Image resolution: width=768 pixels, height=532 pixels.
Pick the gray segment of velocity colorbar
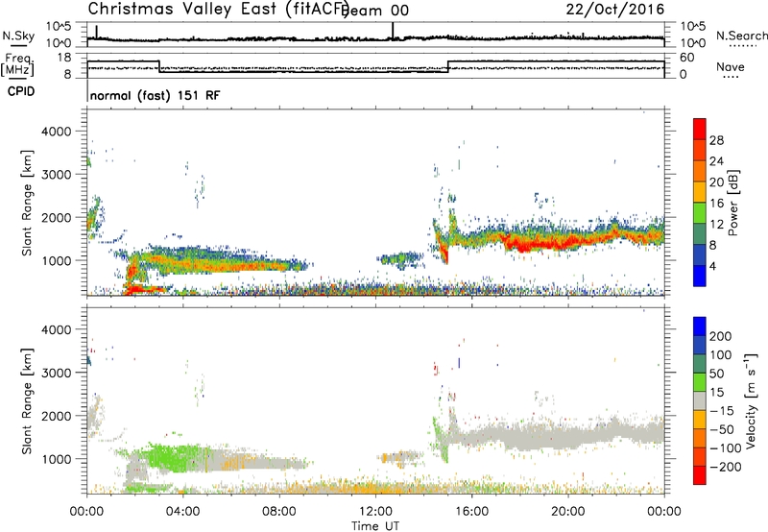pyautogui.click(x=700, y=401)
